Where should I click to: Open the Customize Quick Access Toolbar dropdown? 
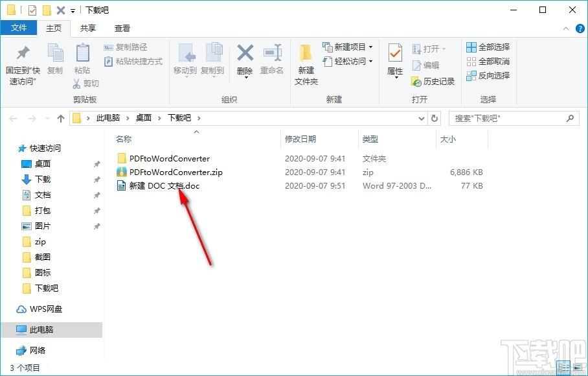point(73,11)
